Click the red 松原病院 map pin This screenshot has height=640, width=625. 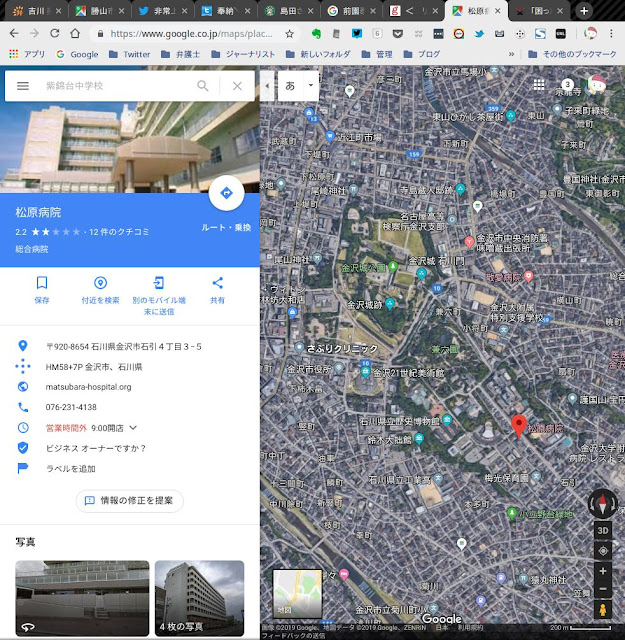tap(519, 427)
